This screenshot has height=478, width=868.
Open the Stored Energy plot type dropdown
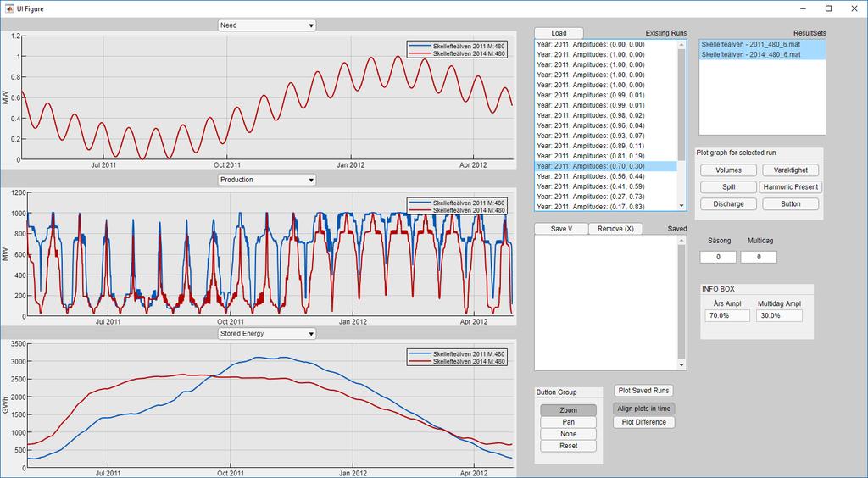[x=267, y=334]
